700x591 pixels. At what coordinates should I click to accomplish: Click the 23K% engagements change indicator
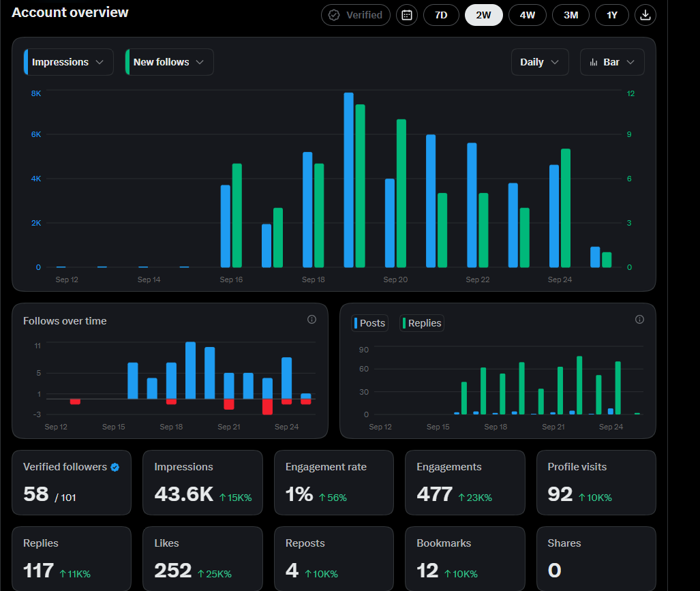pyautogui.click(x=476, y=497)
